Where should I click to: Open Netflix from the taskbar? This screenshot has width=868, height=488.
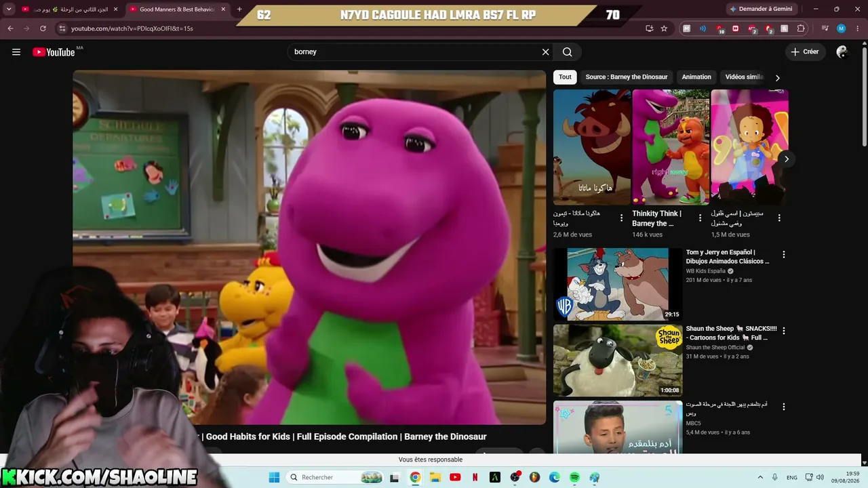tap(475, 477)
